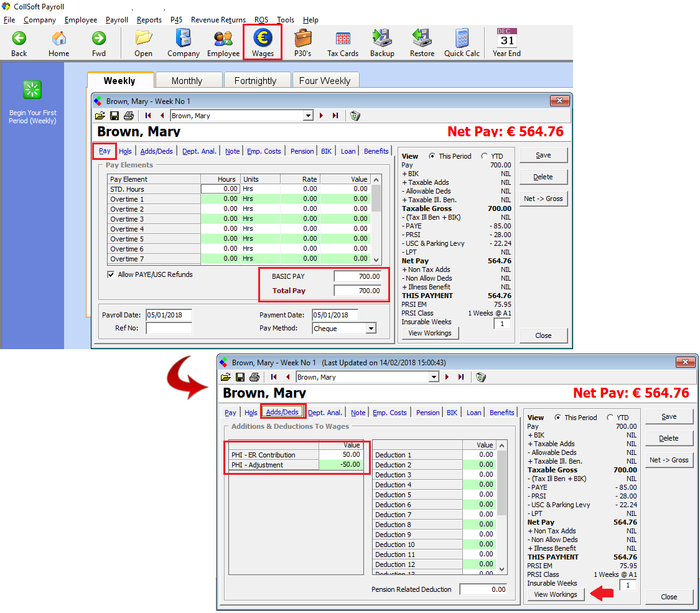Viewport: 700px width, 613px height.
Task: Jump to first employee in upper window
Action: 147,116
